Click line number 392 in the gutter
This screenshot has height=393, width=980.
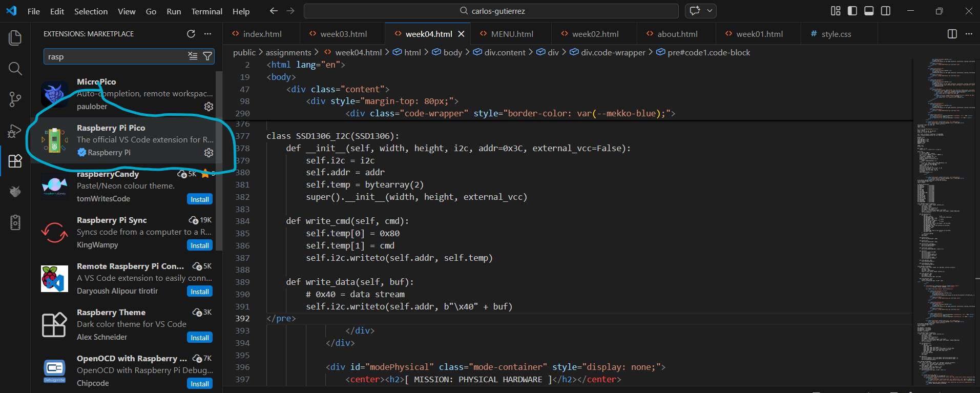click(x=243, y=318)
